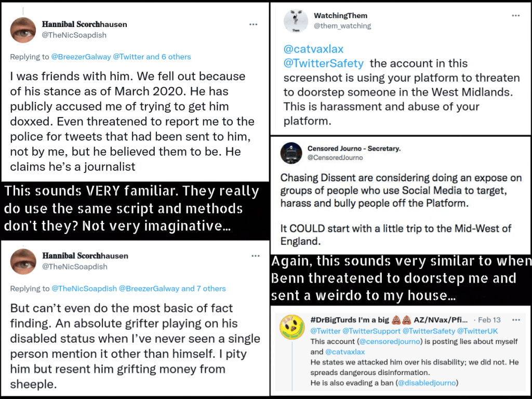
Task: Click the eye avatar on the "absolute grifter" tweet
Action: pyautogui.click(x=23, y=261)
